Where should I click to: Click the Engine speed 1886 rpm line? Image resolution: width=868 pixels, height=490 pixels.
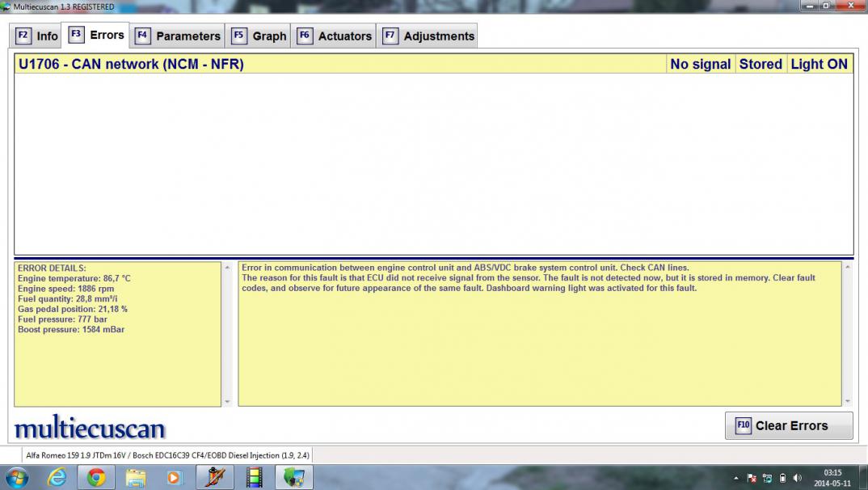click(x=66, y=289)
